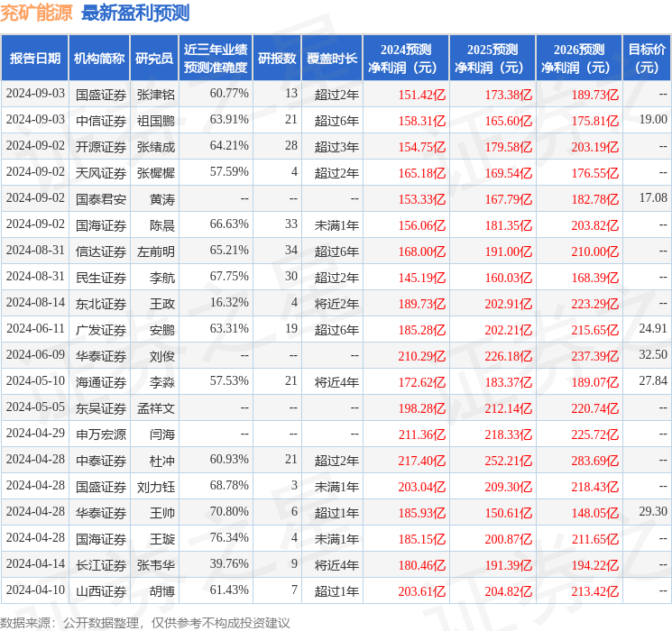This screenshot has height=631, width=672.
Task: Click the 机构简称 column header
Action: coord(99,59)
